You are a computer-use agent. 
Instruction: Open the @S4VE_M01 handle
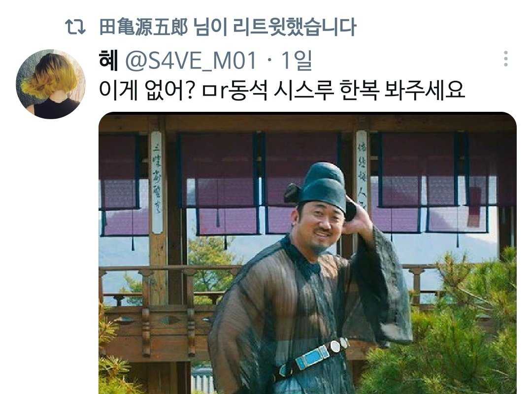[x=191, y=61]
